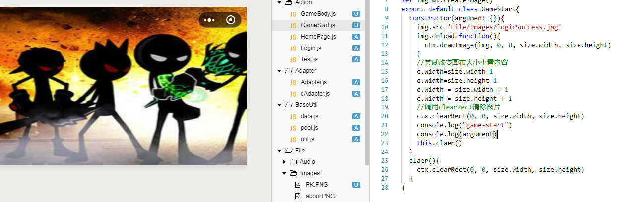The width and height of the screenshot is (644, 202).
Task: Open HomePage.js file
Action: tap(319, 37)
